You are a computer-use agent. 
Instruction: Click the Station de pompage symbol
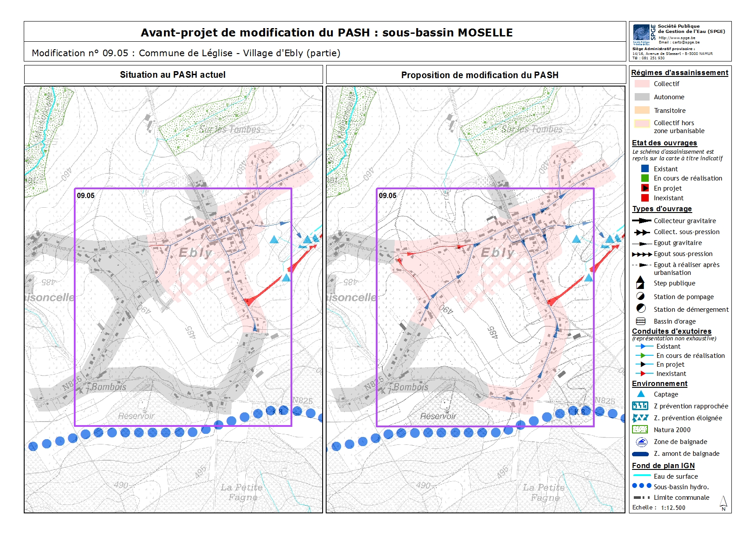[641, 296]
